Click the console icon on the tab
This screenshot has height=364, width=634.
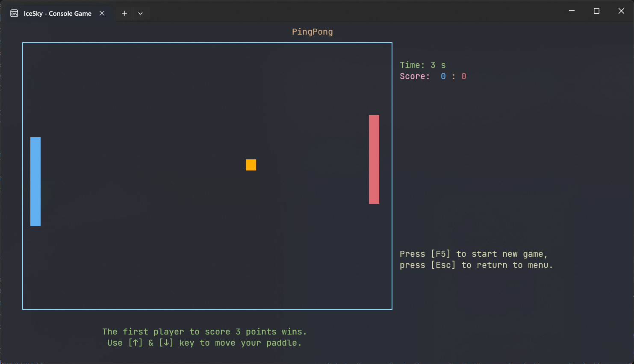coord(14,13)
